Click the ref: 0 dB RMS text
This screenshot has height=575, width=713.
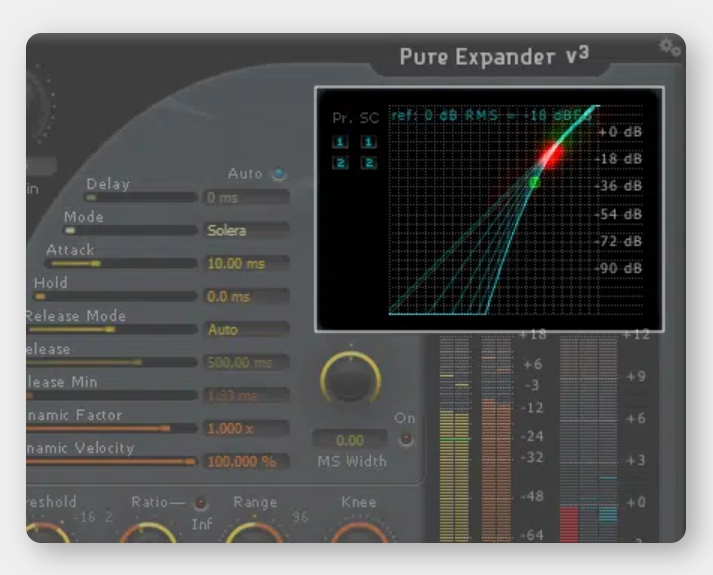pyautogui.click(x=491, y=115)
